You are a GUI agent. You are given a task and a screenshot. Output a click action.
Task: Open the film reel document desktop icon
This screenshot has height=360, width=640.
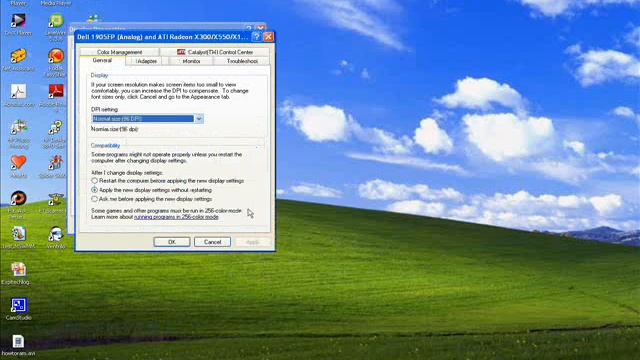pyautogui.click(x=18, y=234)
